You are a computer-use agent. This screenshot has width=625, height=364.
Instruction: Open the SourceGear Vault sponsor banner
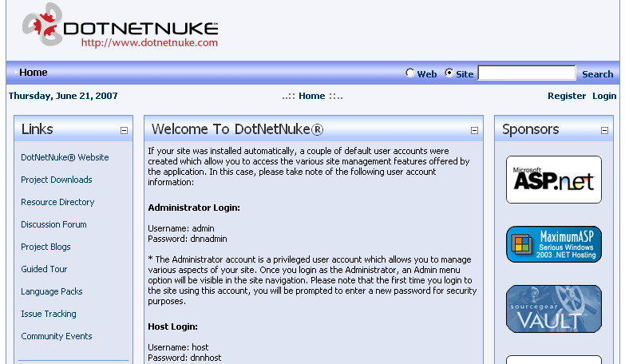tap(554, 309)
